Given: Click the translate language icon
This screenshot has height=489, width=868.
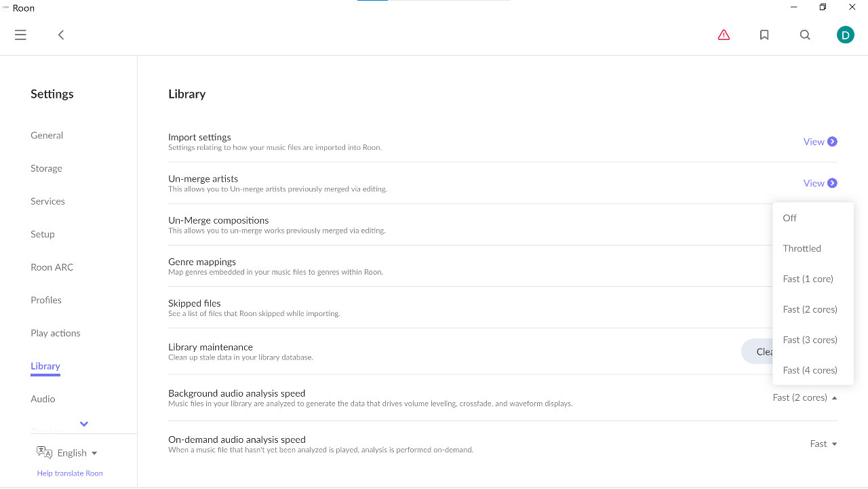Looking at the screenshot, I should [45, 452].
